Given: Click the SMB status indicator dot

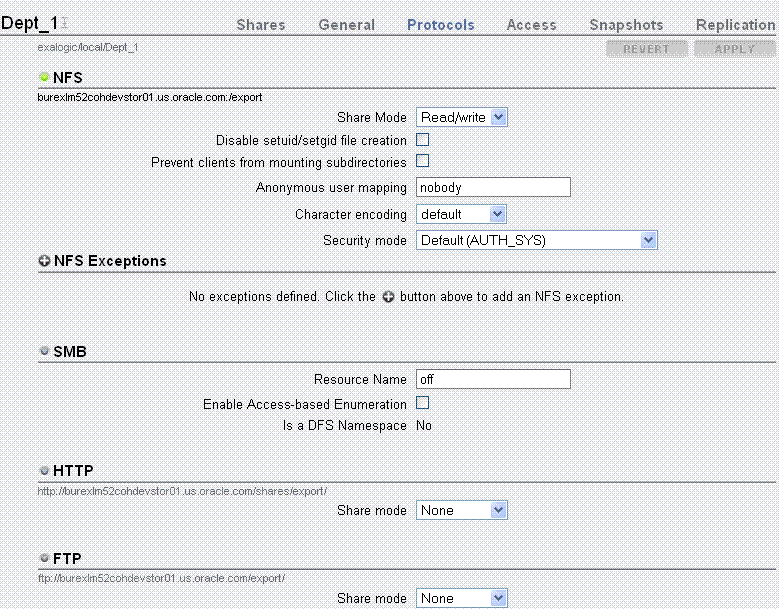Looking at the screenshot, I should tap(44, 351).
